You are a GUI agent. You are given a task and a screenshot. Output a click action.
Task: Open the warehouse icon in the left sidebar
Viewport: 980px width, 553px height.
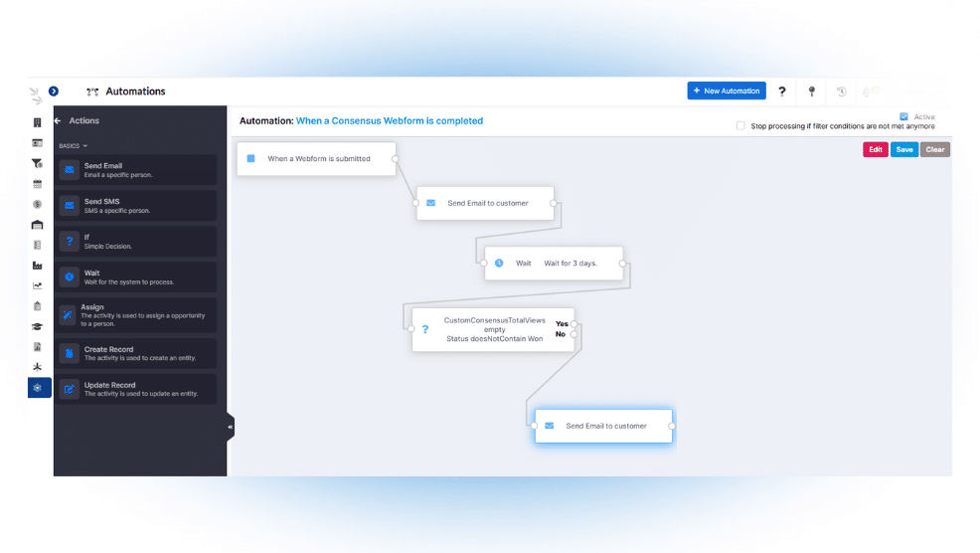(38, 225)
